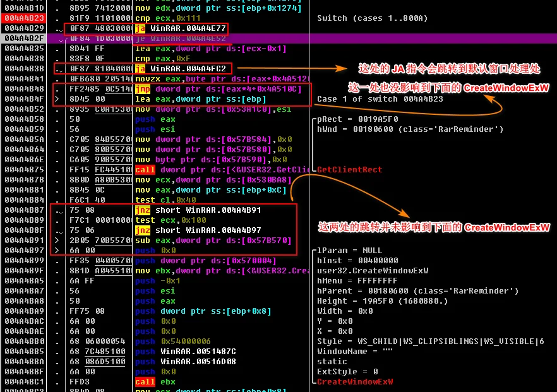The image size is (557, 392).
Task: Click hex bytes 68 06000054
Action: tap(97, 342)
